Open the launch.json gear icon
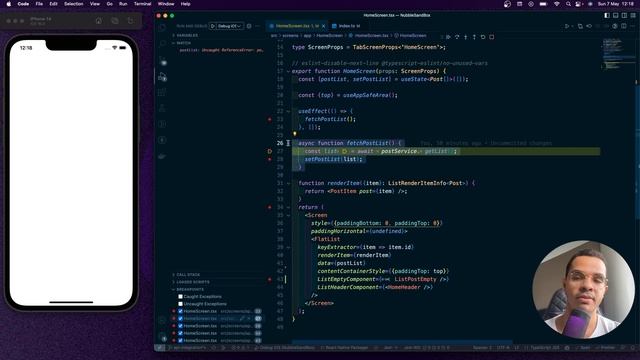 coord(249,26)
